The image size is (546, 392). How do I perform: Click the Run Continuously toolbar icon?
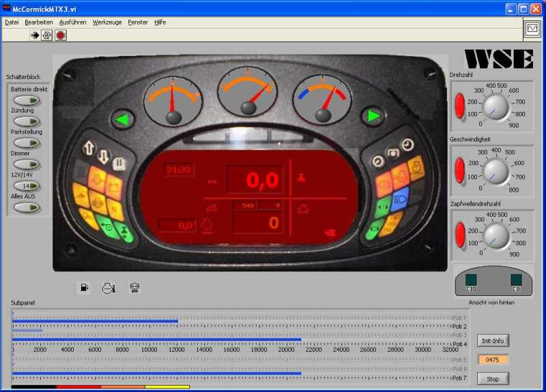[x=46, y=35]
